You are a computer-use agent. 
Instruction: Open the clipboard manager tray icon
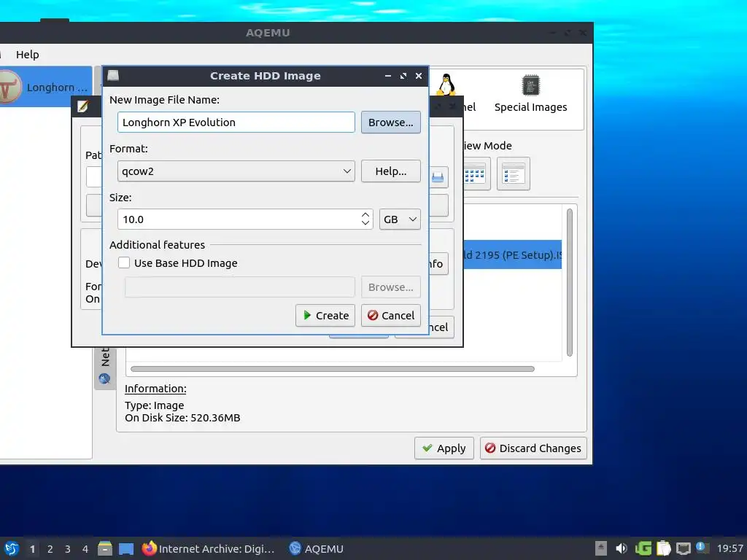[x=663, y=548]
